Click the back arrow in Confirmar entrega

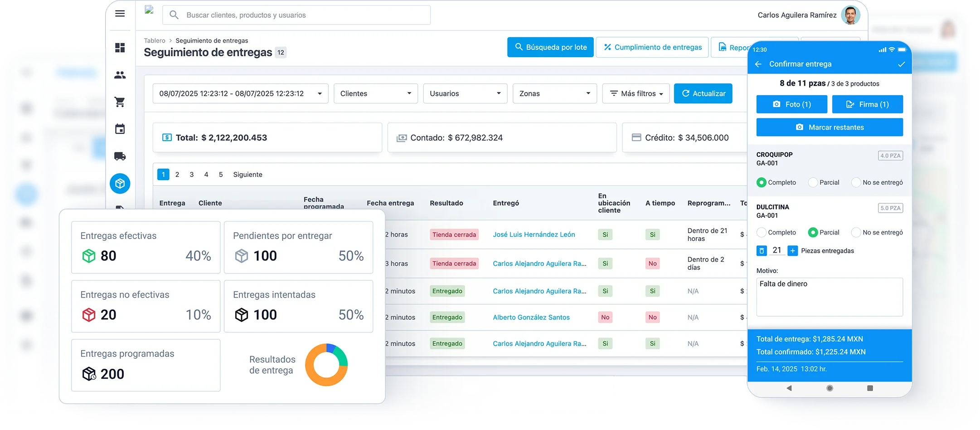tap(758, 64)
